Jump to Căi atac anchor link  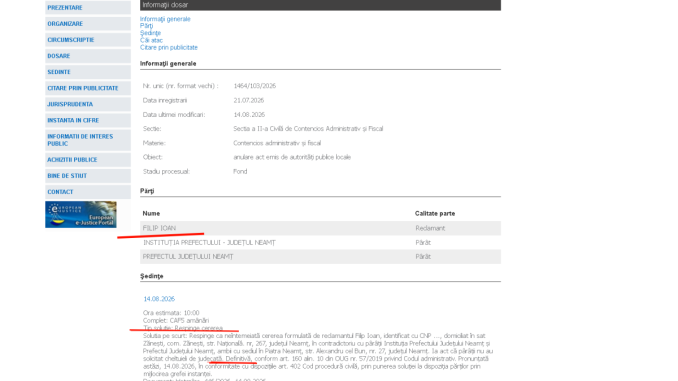pyautogui.click(x=151, y=40)
